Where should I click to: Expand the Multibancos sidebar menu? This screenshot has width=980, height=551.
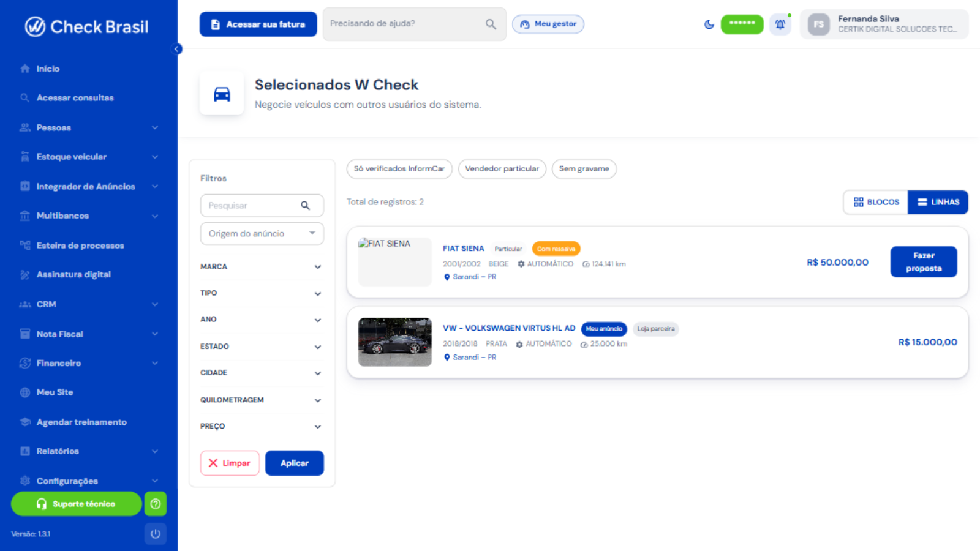click(89, 216)
